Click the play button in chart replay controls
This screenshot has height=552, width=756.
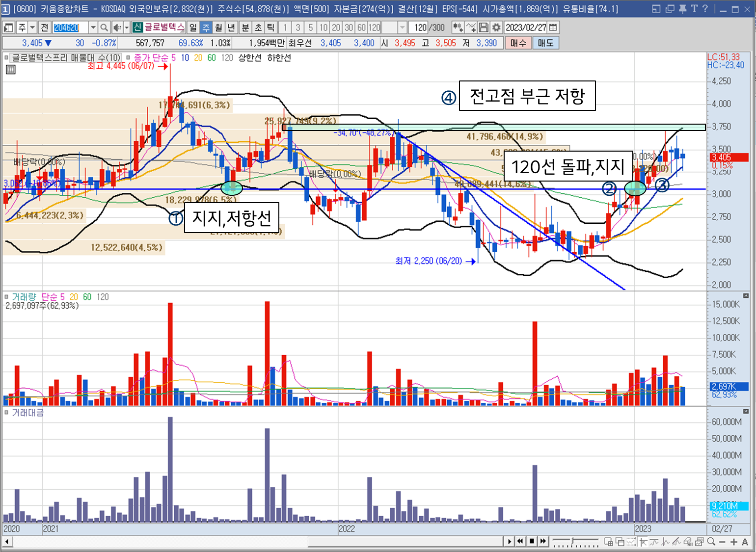tap(510, 542)
